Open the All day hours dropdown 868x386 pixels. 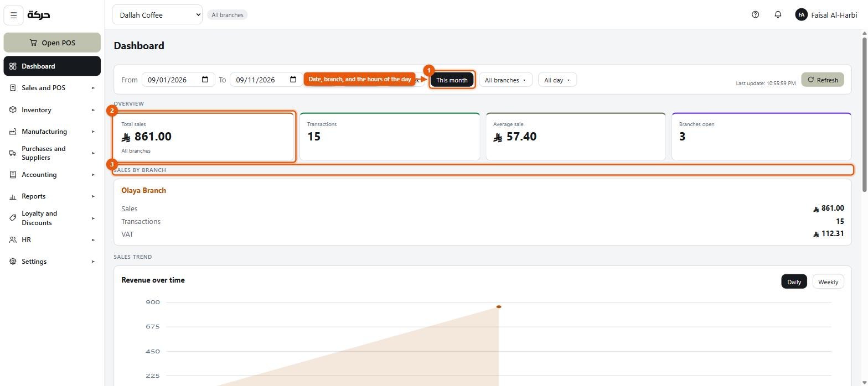(x=557, y=80)
